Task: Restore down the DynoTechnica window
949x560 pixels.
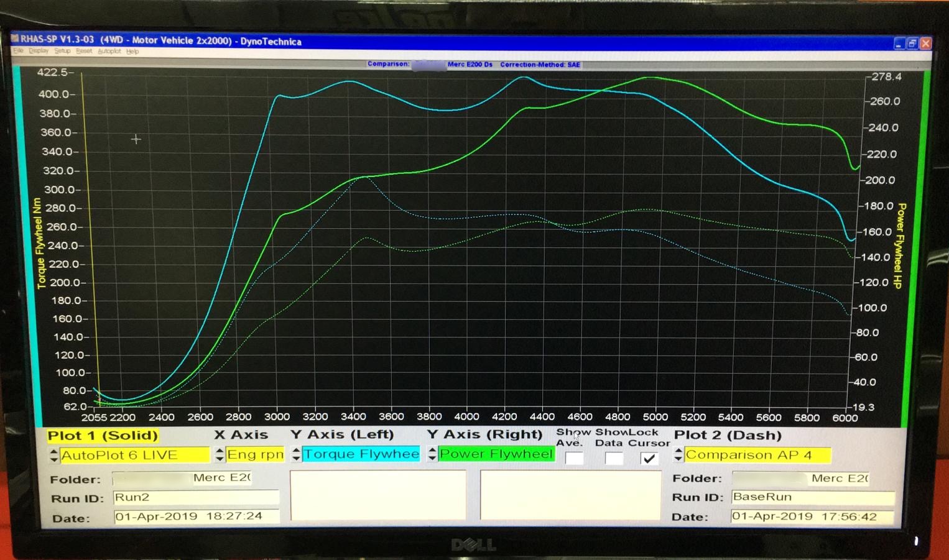Action: pyautogui.click(x=912, y=43)
